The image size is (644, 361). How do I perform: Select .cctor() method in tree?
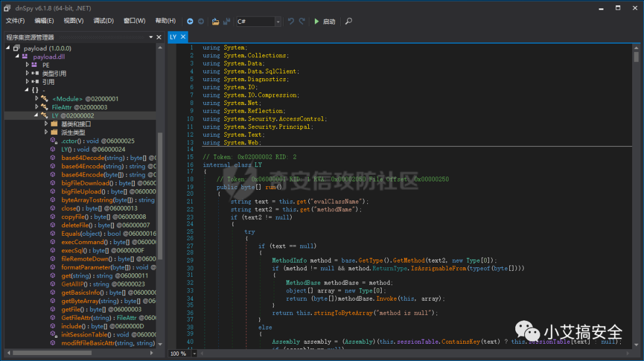tap(98, 141)
